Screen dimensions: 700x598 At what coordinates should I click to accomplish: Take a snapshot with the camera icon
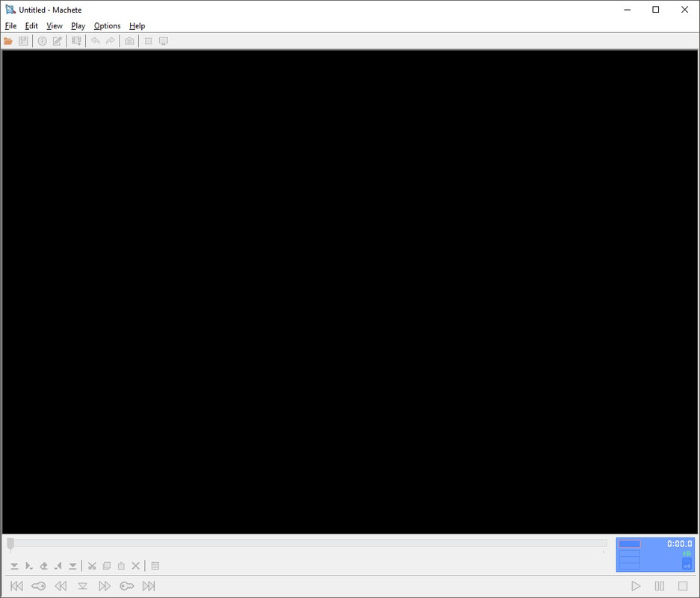pos(129,41)
